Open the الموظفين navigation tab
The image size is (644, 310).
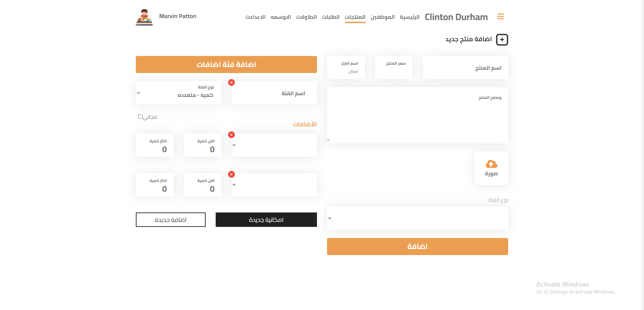pyautogui.click(x=382, y=17)
